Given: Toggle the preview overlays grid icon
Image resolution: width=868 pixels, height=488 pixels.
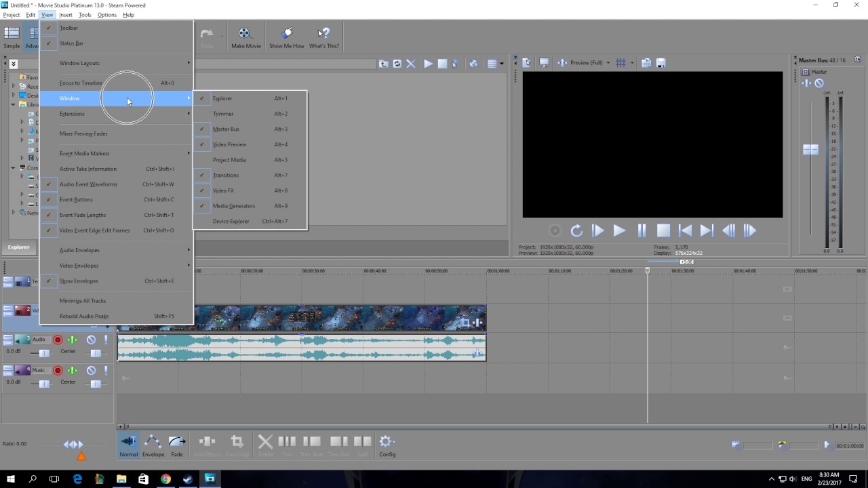Looking at the screenshot, I should tap(620, 63).
